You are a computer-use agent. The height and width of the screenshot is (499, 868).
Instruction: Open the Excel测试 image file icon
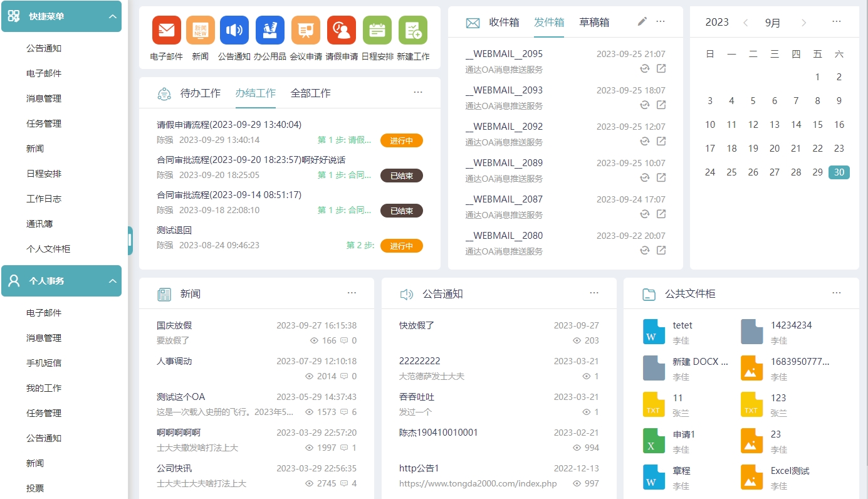click(x=751, y=477)
